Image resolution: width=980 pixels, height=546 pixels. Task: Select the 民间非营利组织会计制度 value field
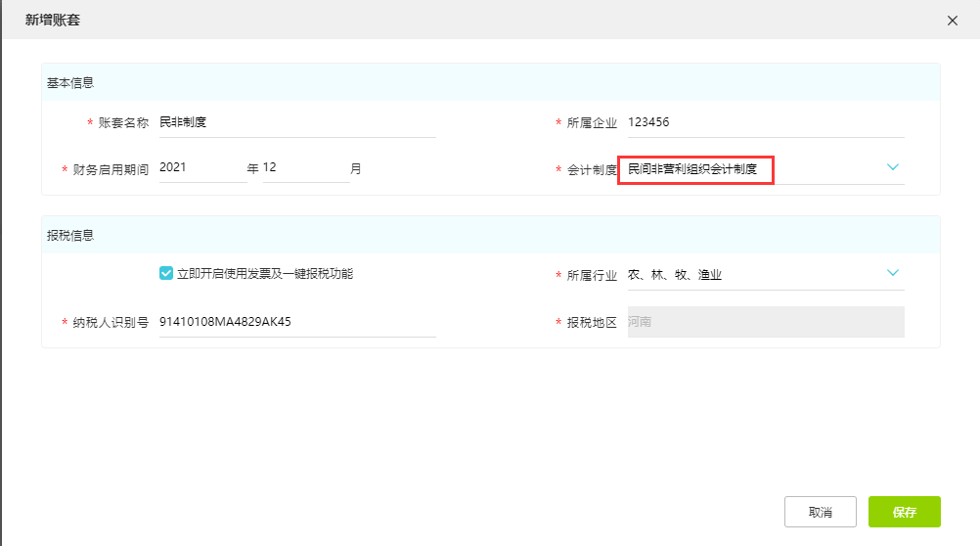694,169
